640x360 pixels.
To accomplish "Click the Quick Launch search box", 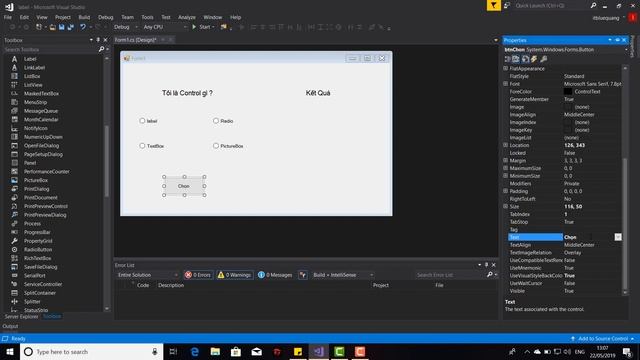I will click(x=551, y=6).
